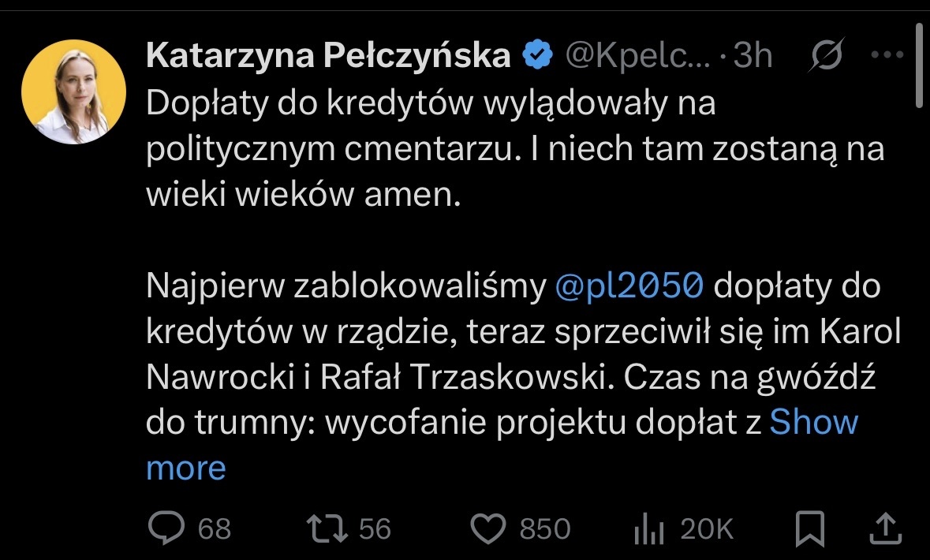The image size is (930, 560).
Task: Open the view analytics bar chart icon
Action: click(x=650, y=529)
